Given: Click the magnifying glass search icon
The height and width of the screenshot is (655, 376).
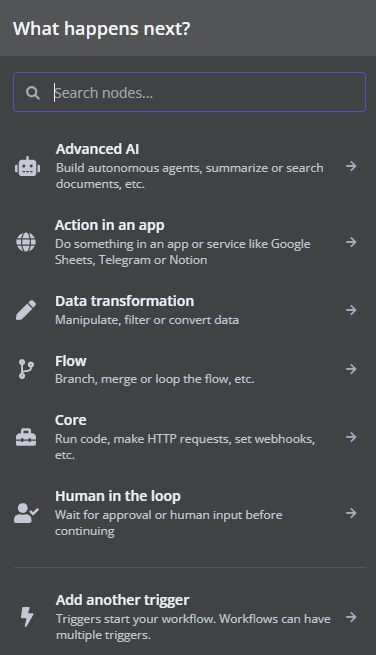Looking at the screenshot, I should click(33, 93).
